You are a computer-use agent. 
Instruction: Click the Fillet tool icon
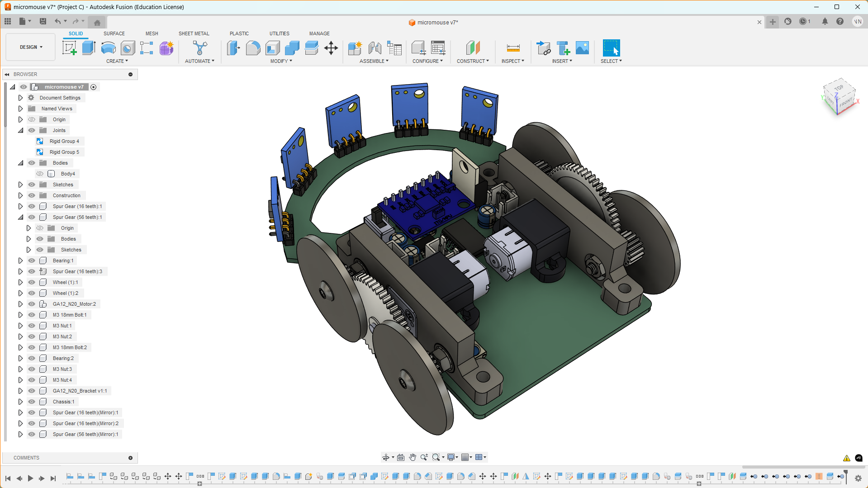point(253,48)
